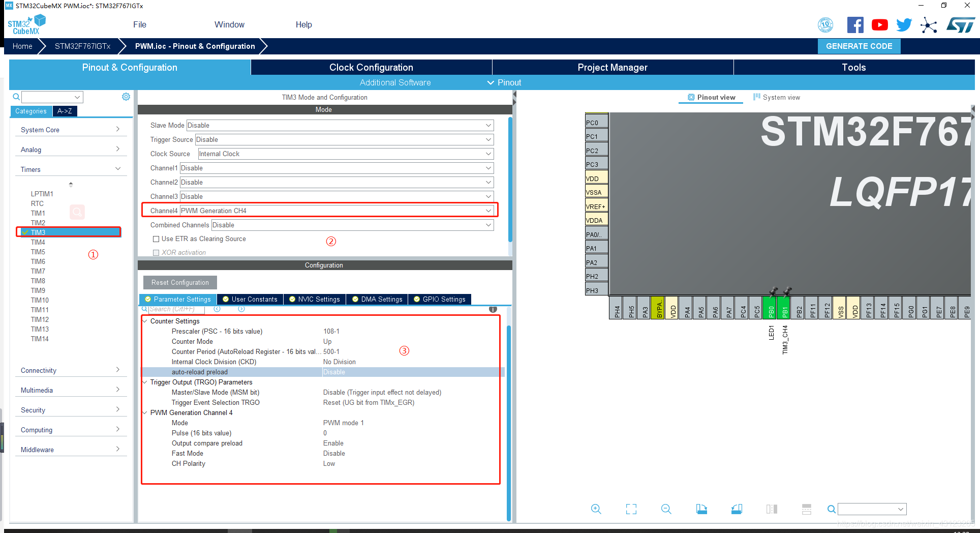Switch to the Project Manager tab
Screen dimensions: 980x533
(x=612, y=67)
